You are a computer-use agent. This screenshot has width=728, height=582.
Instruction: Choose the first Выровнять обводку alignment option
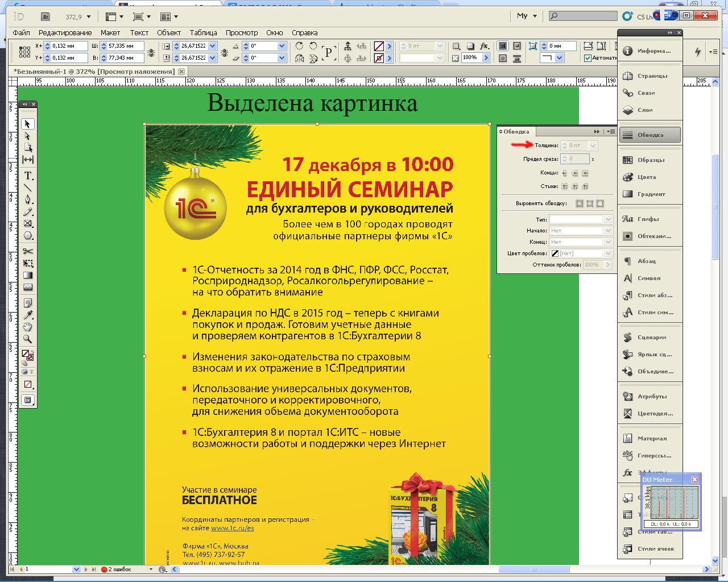tap(580, 203)
